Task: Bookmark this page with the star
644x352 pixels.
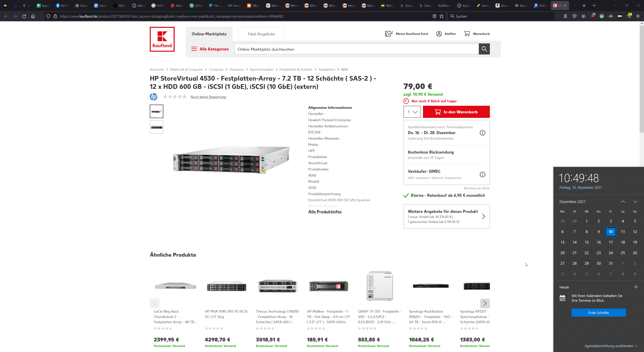Action: [442, 16]
